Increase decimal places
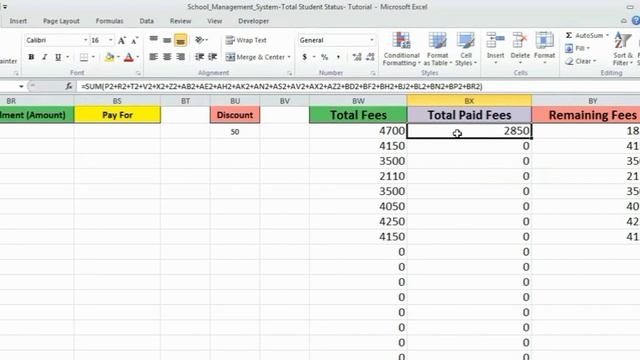 point(357,57)
